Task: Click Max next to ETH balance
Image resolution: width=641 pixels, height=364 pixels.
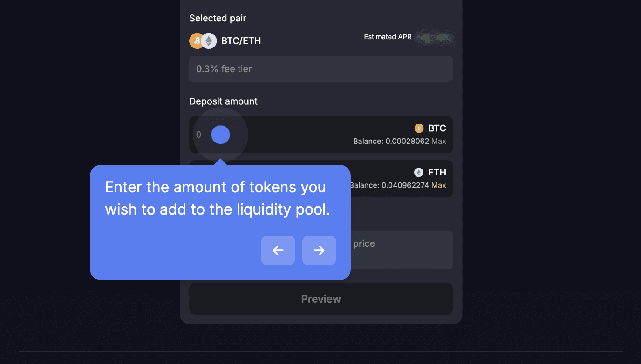Action: pos(440,185)
